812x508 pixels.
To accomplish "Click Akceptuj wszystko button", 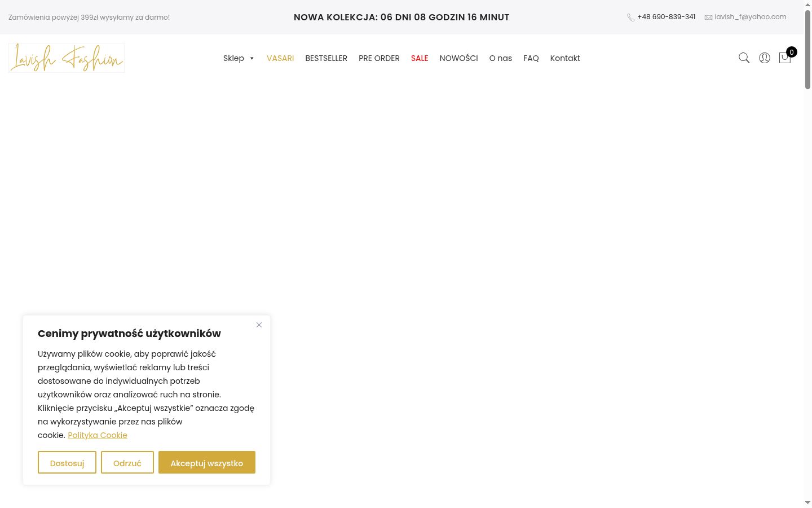I will point(207,462).
